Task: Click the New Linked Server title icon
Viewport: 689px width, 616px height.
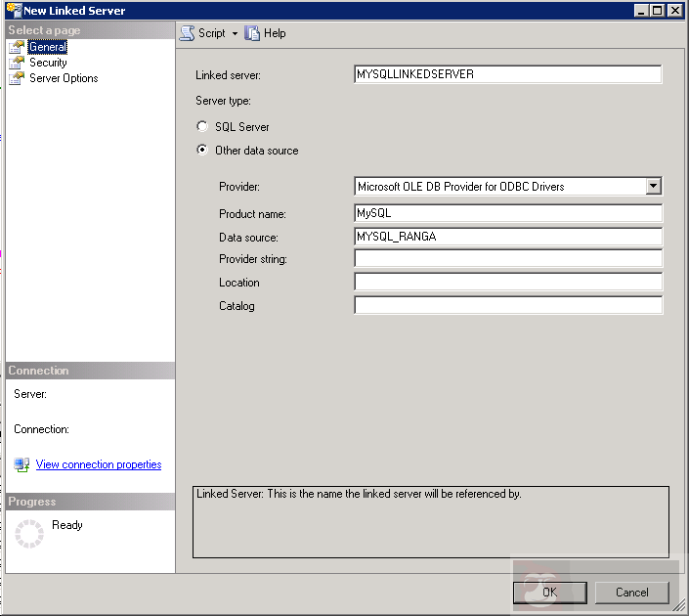Action: [13, 10]
